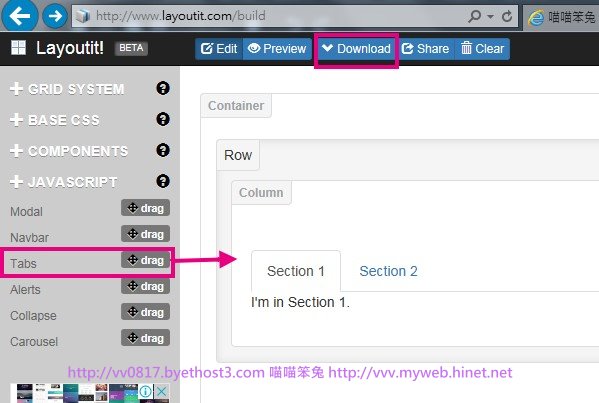Open help icon next to Components

point(163,150)
